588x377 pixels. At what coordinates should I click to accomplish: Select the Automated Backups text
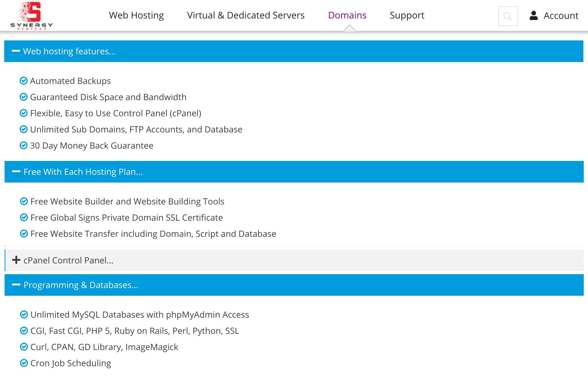(x=70, y=81)
